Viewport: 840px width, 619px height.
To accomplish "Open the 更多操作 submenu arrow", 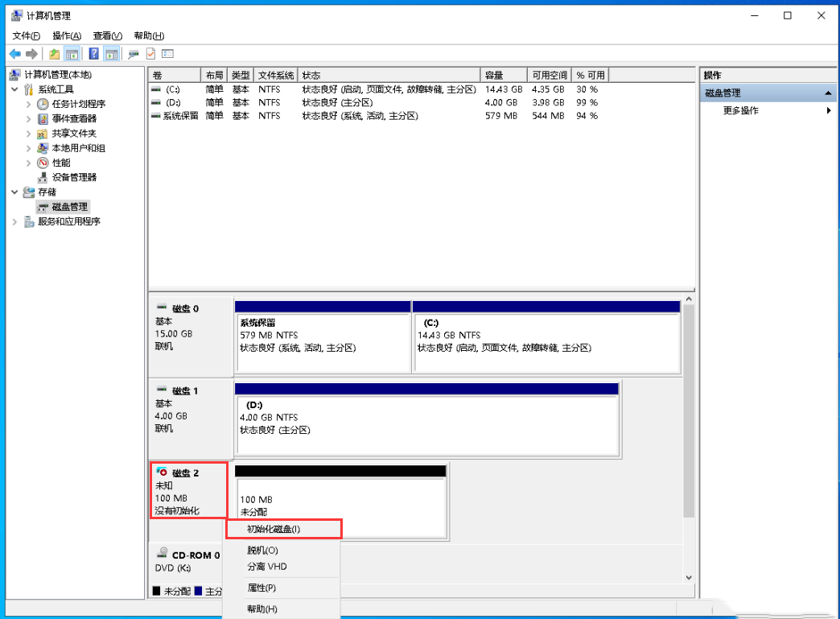I will click(829, 110).
